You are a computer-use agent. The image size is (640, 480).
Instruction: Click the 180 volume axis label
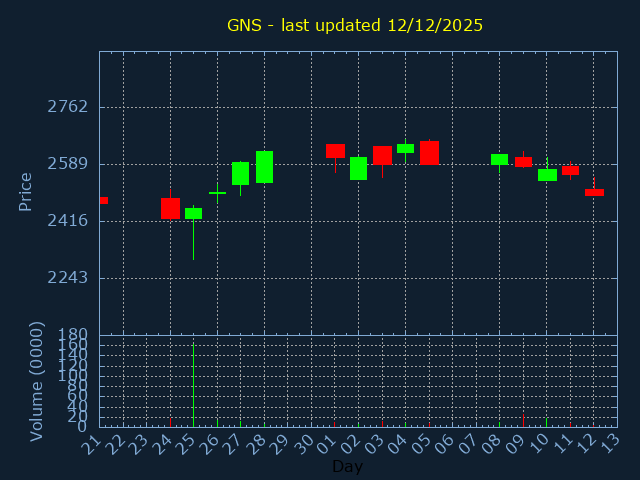pos(74,334)
